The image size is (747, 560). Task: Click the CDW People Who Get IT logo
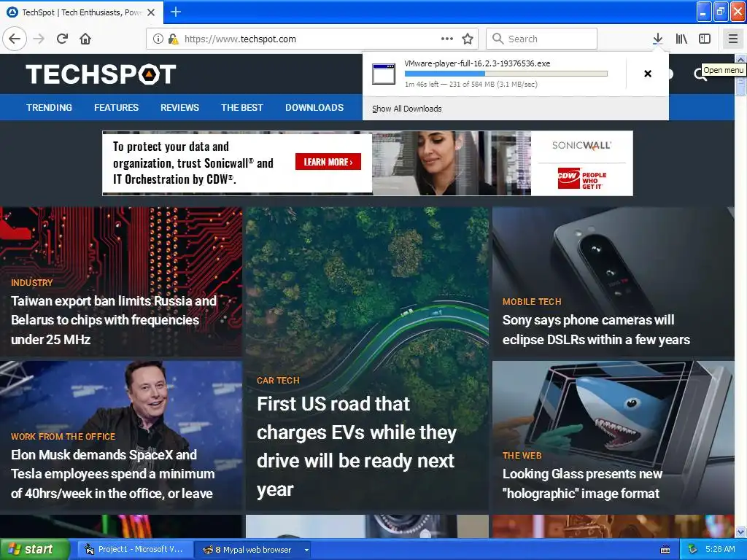[581, 179]
